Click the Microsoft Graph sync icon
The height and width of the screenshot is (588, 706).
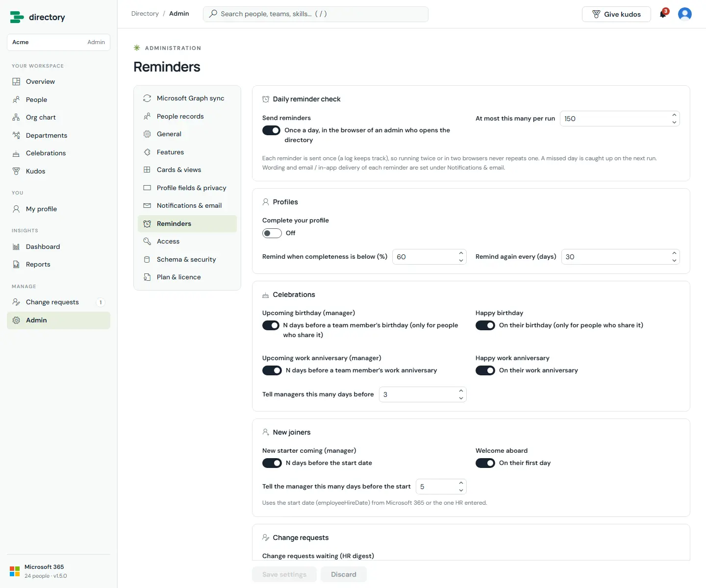click(147, 98)
